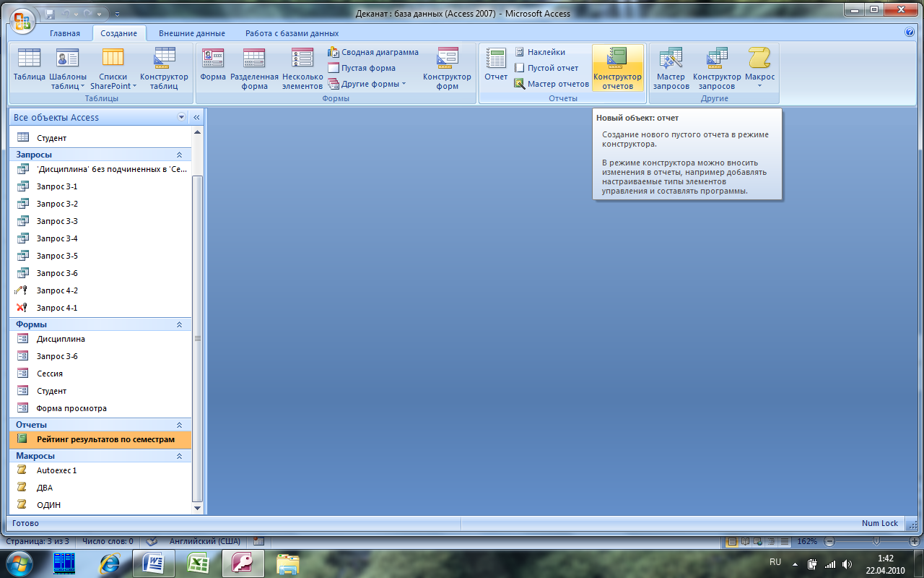This screenshot has width=924, height=578.
Task: Create a Пустая форма
Action: 362,68
